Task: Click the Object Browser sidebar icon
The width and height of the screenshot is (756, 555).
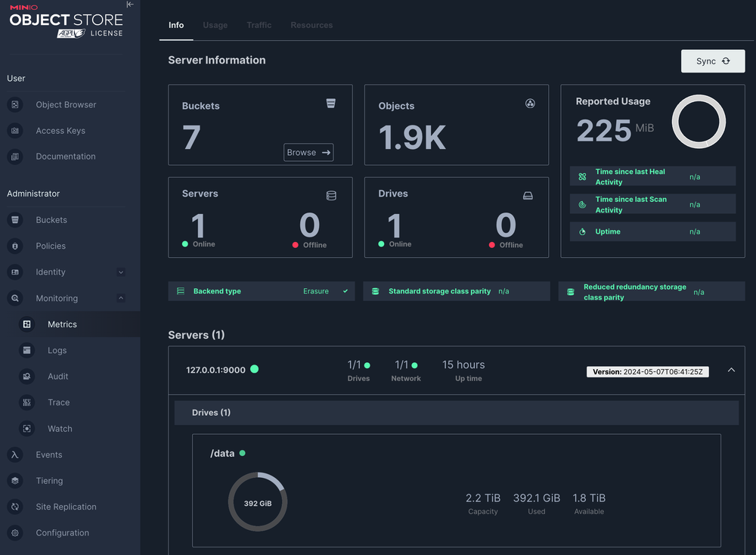Action: tap(14, 105)
